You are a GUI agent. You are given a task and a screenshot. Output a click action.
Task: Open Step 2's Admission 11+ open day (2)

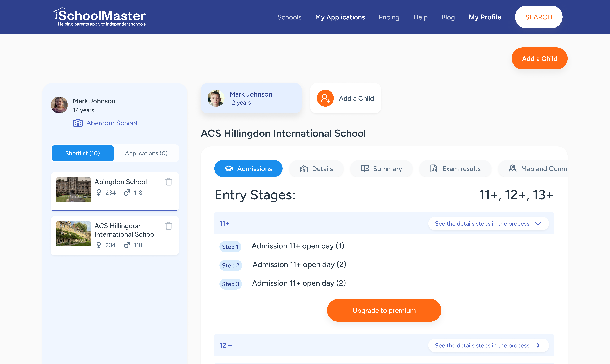299,264
